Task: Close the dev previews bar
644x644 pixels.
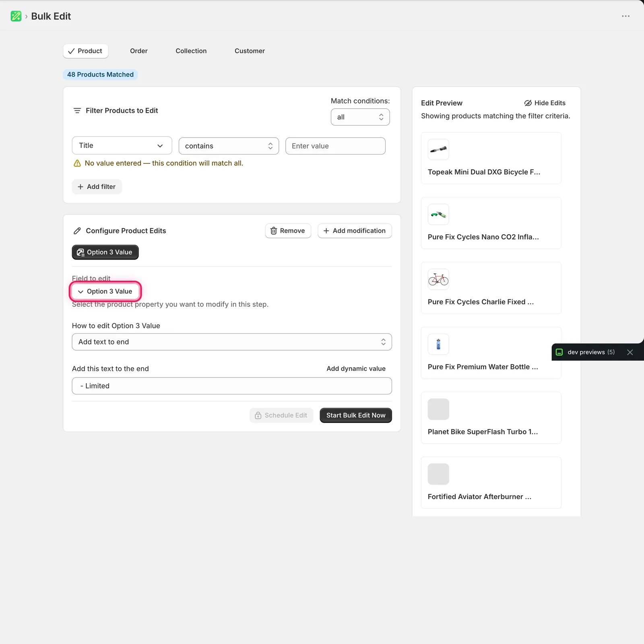Action: (630, 352)
